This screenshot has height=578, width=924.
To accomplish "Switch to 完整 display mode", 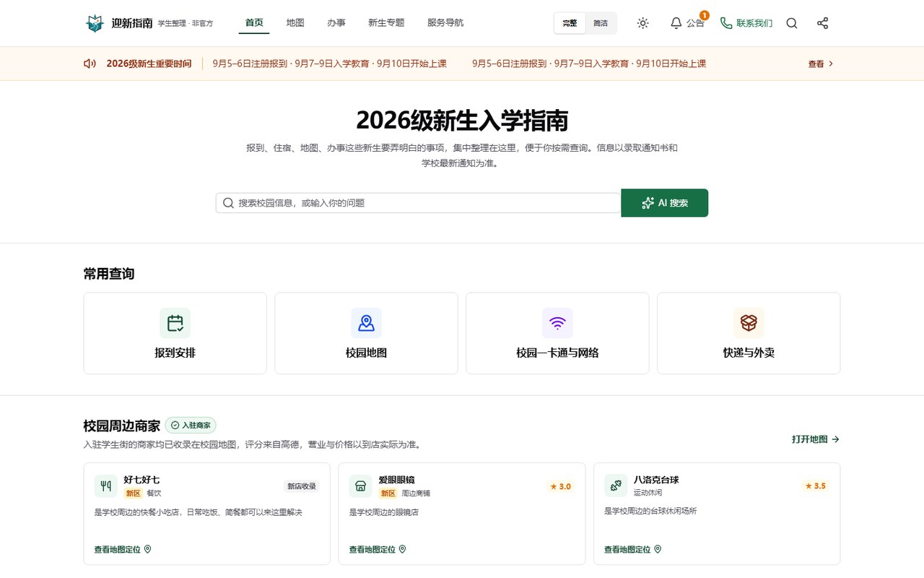I will pos(570,23).
